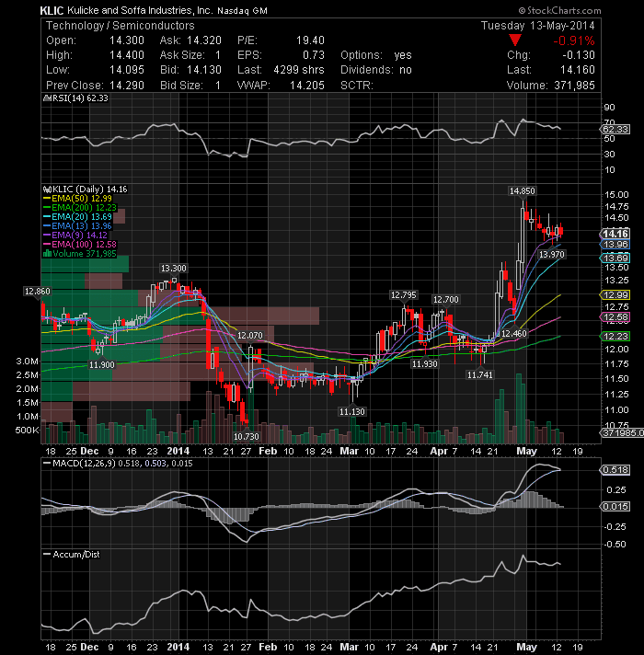Click the 10.730 lowest price annotation
Screen dimensions: 644x655
(x=247, y=437)
